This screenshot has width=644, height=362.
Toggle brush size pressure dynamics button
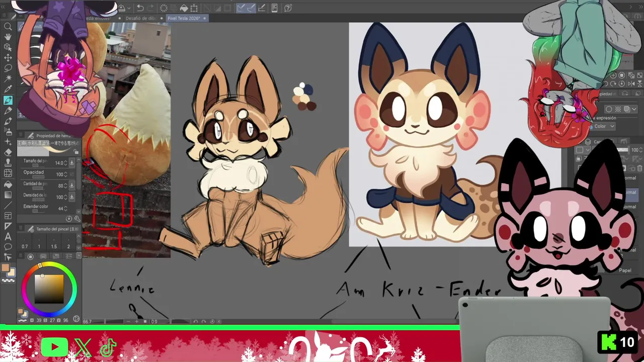[71, 163]
